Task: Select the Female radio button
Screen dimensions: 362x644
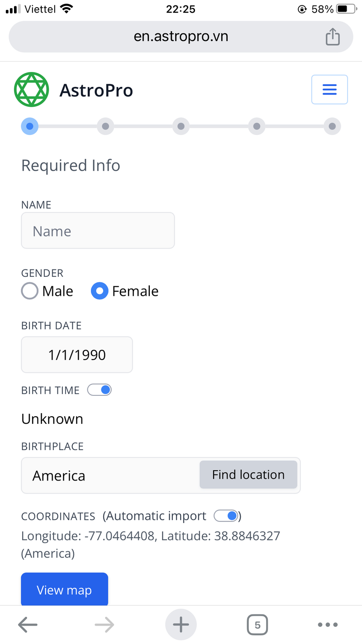Action: pos(100,291)
